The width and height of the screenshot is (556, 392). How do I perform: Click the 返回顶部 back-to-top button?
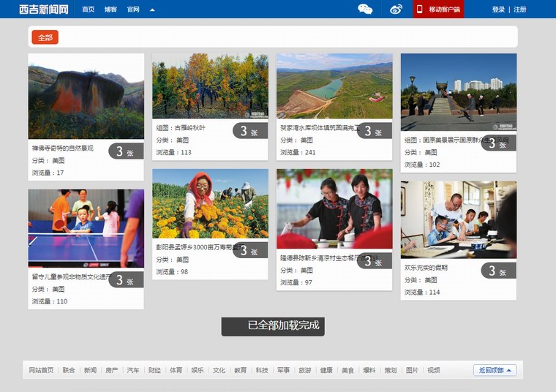pos(495,370)
